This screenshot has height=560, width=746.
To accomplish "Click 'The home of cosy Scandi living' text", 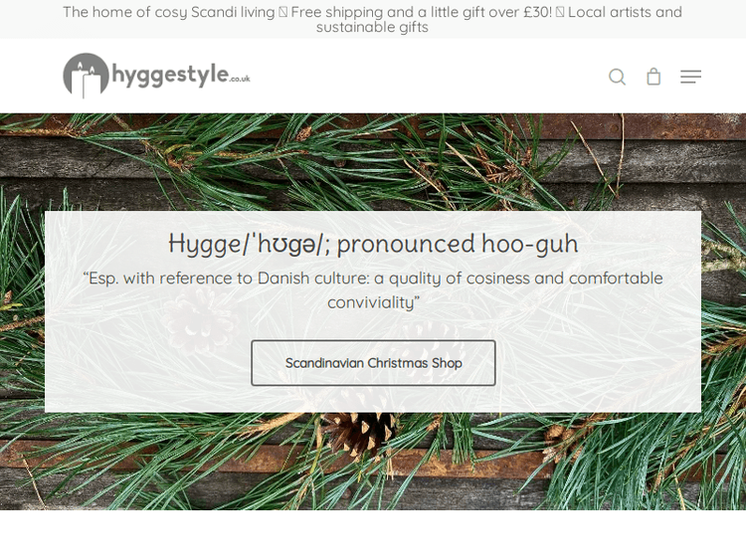I will 169,12.
